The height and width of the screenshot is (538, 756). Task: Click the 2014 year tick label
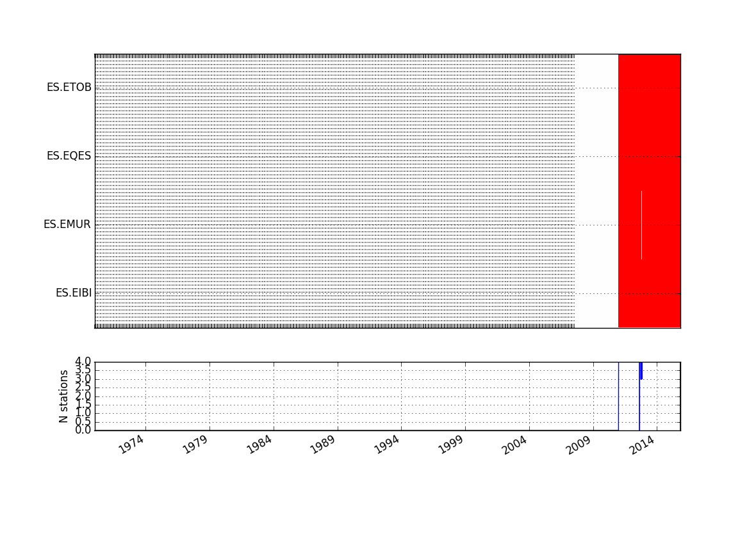643,444
